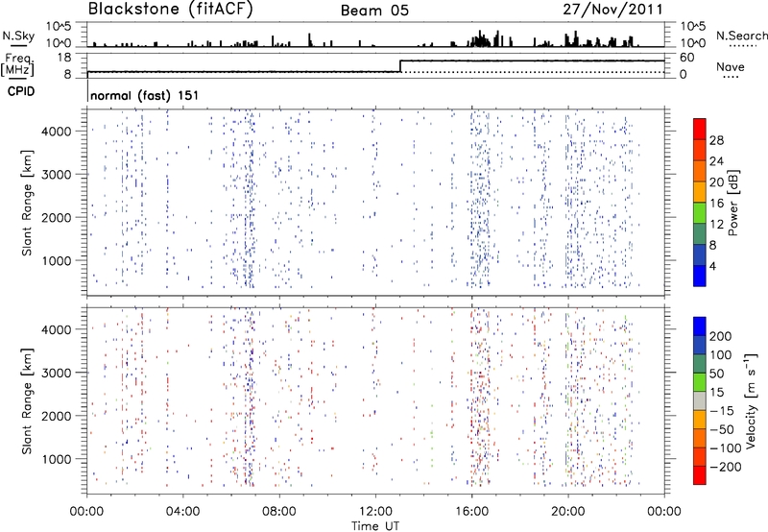The height and width of the screenshot is (532, 768).
Task: Click the 'CPID' label
Action: [21, 91]
